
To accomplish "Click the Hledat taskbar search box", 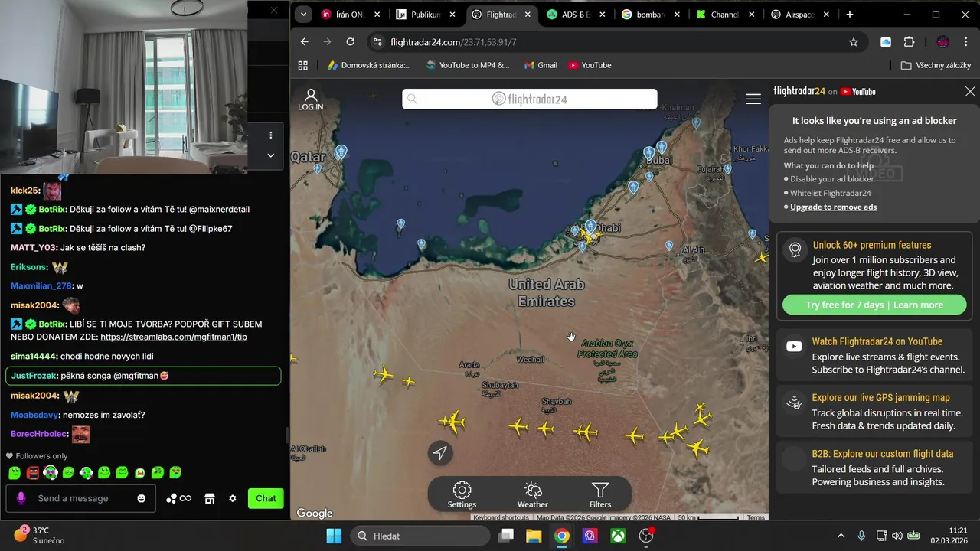I will [421, 536].
